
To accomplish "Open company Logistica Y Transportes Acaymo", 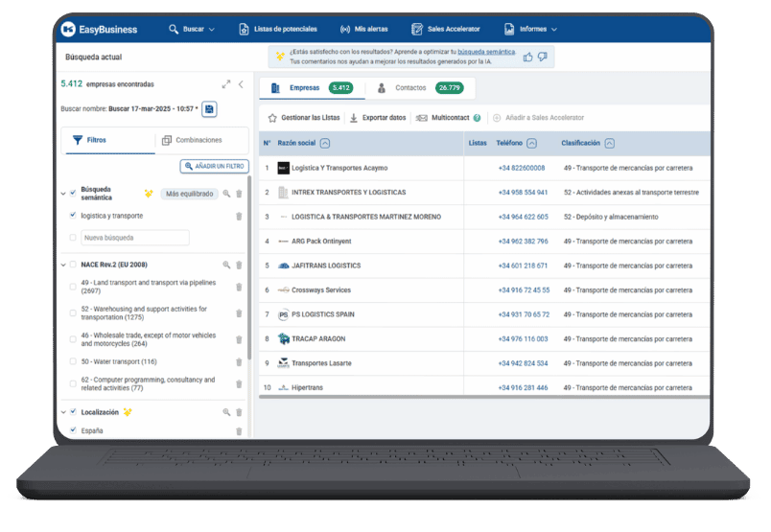I will point(339,168).
